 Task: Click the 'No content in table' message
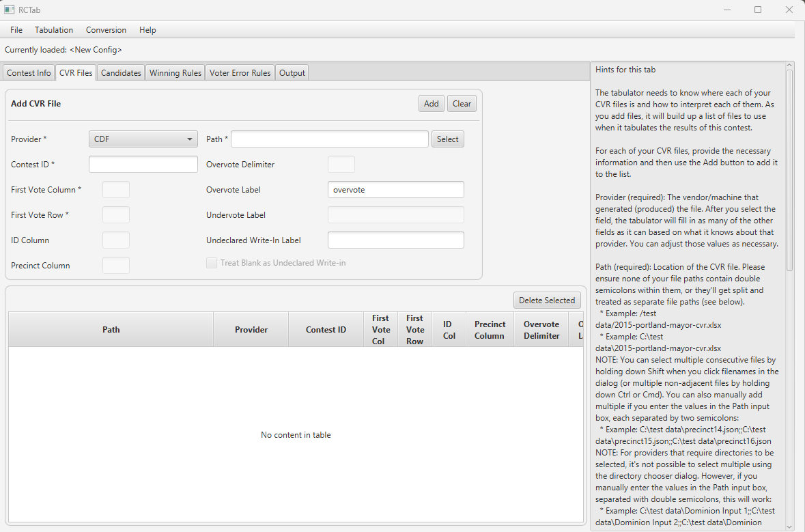tap(296, 435)
